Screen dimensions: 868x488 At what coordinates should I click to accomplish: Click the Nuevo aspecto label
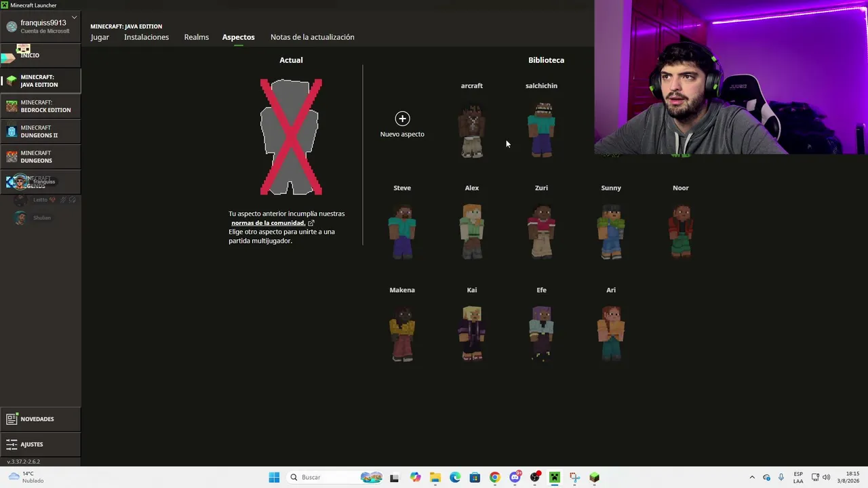coord(402,134)
